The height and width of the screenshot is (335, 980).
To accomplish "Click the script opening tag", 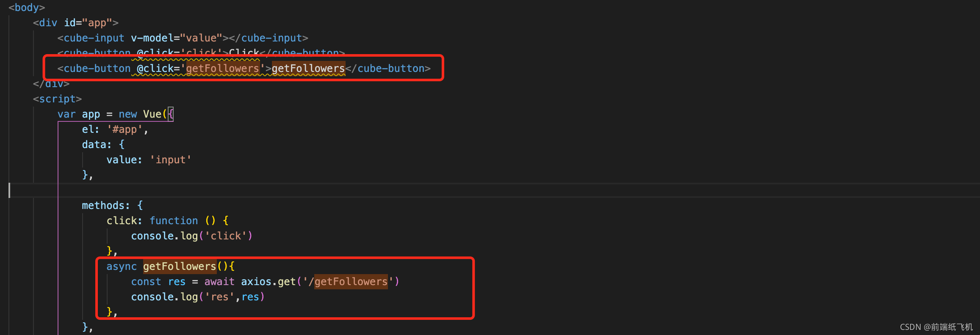I will (x=58, y=99).
